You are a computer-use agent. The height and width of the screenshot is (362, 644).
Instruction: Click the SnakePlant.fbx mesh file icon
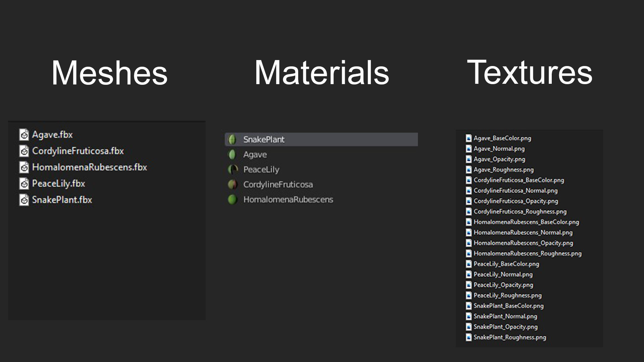[x=24, y=200]
